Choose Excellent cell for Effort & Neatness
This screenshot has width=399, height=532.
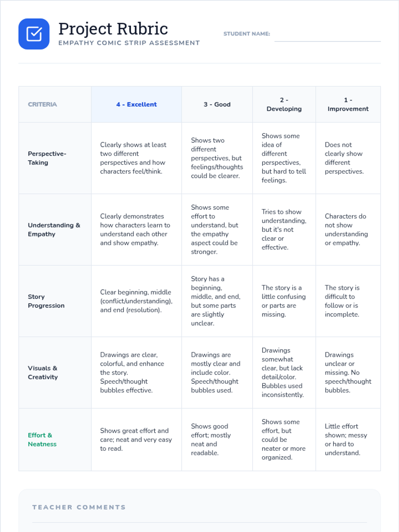coord(136,440)
